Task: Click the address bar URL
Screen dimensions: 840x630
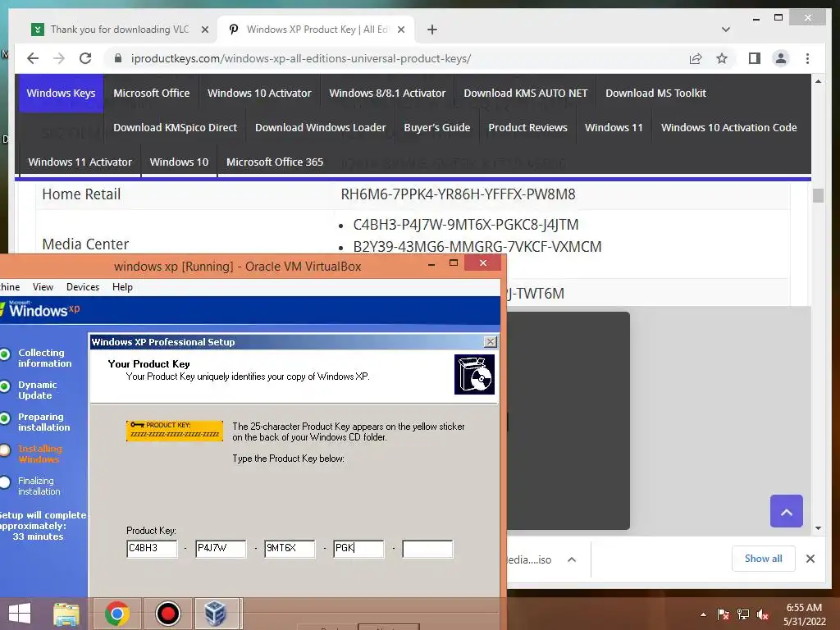Action: (x=301, y=58)
